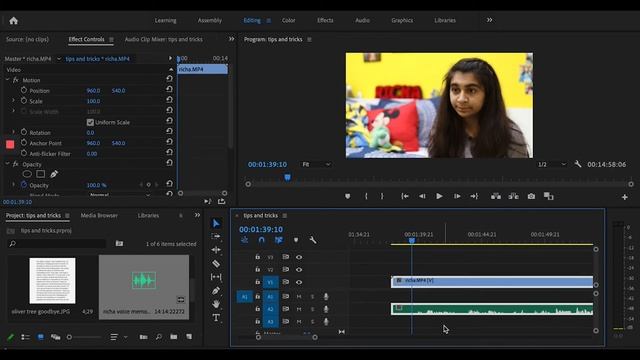Expand the Rotation property
The width and height of the screenshot is (640, 360).
pyautogui.click(x=13, y=132)
